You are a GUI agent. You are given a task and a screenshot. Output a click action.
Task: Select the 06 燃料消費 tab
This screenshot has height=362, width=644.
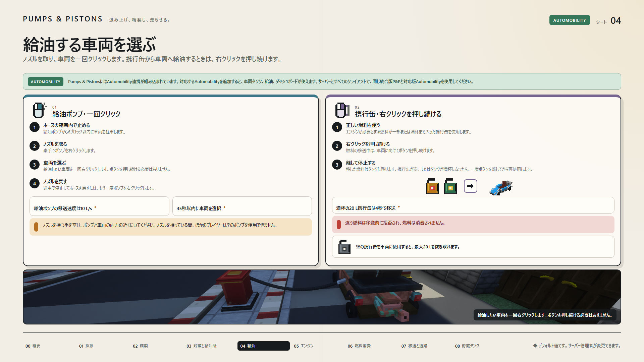[x=359, y=346]
